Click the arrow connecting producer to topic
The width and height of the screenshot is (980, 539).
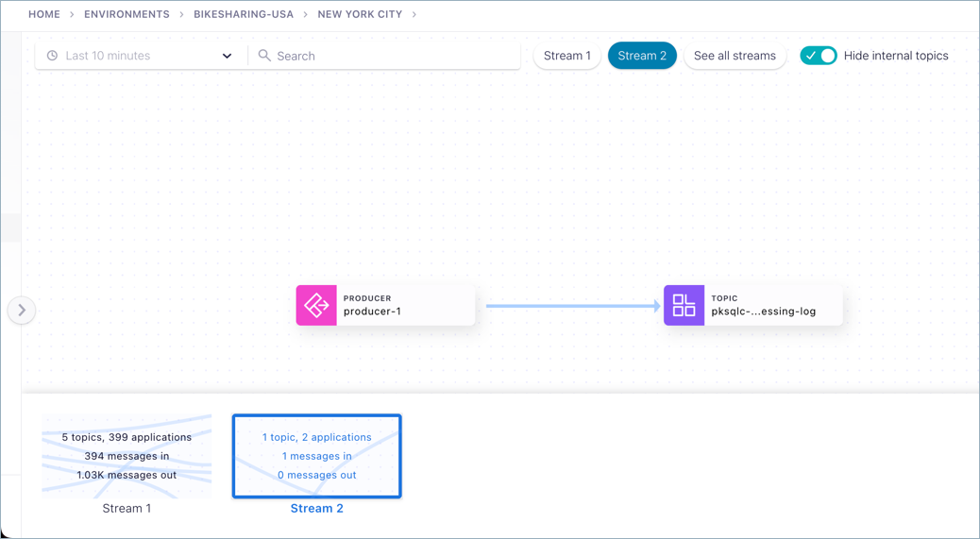tap(572, 306)
